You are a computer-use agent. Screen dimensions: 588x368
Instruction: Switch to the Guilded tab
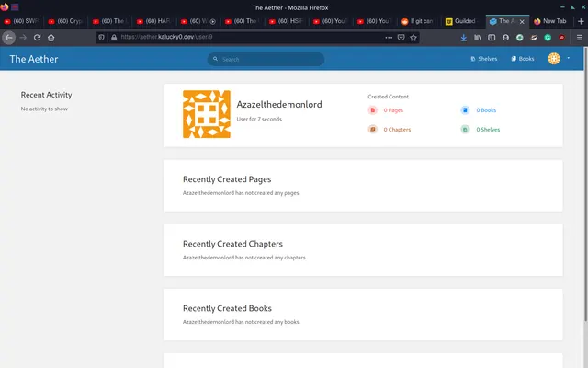coord(462,21)
